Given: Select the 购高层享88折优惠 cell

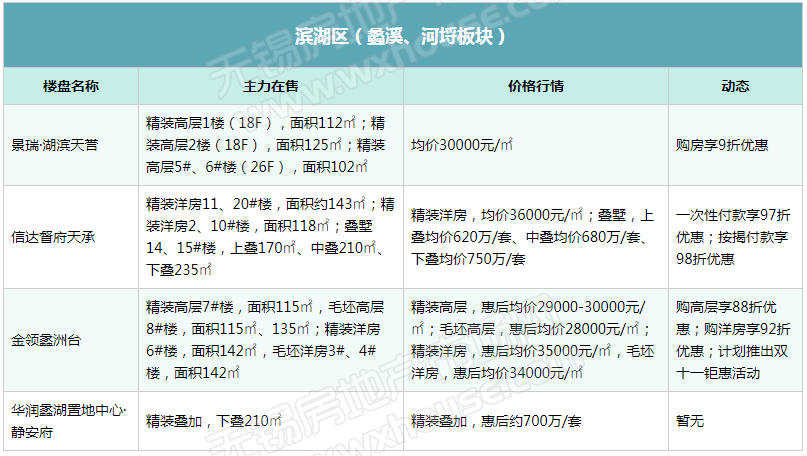Looking at the screenshot, I should [x=734, y=341].
